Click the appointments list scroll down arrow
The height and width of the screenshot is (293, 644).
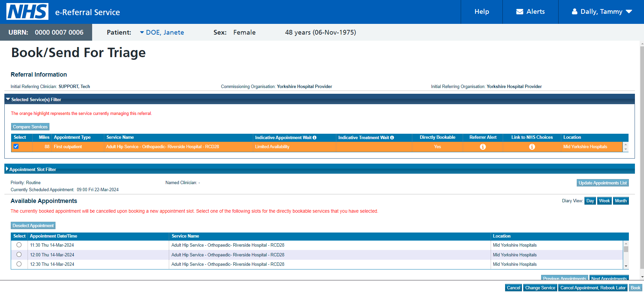pyautogui.click(x=626, y=266)
